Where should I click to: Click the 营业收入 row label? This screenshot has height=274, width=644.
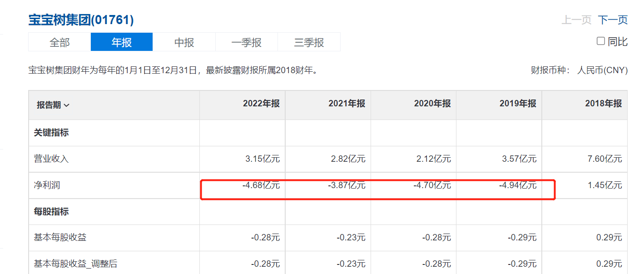pyautogui.click(x=51, y=159)
